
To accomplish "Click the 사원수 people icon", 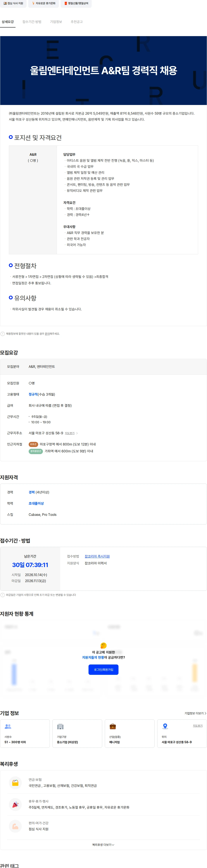I will [x=8, y=726].
